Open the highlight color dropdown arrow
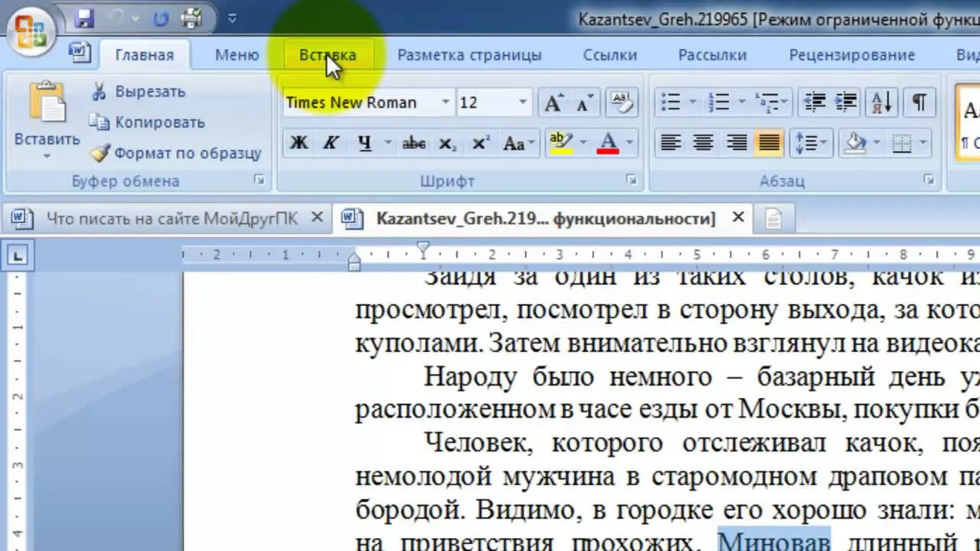 tap(583, 143)
